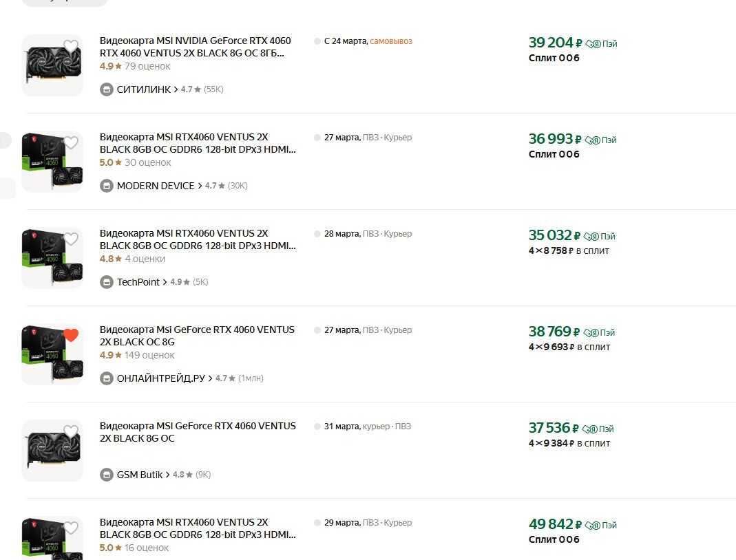Open the GSM Butik listing's product title
The width and height of the screenshot is (736, 560).
click(198, 432)
